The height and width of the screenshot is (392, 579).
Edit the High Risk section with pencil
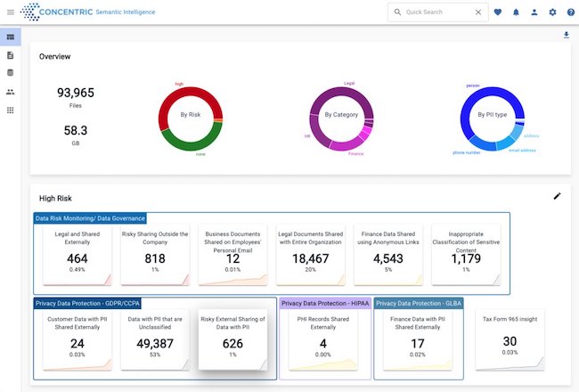558,196
